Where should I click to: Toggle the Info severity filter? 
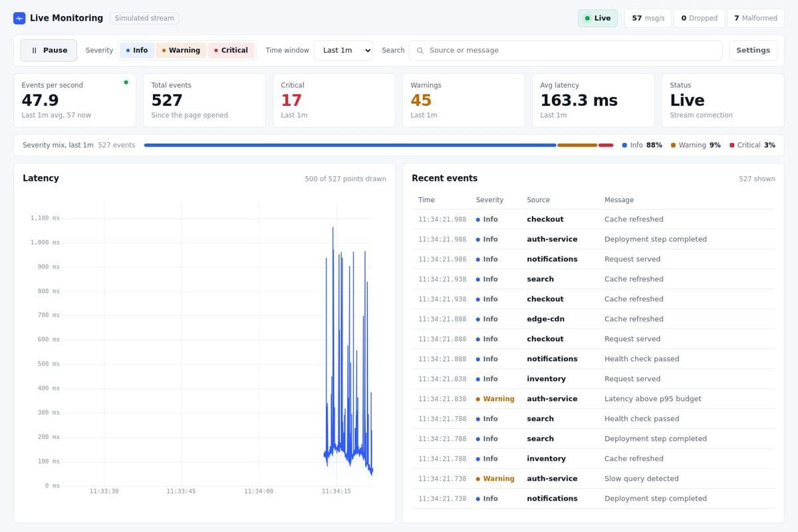137,51
